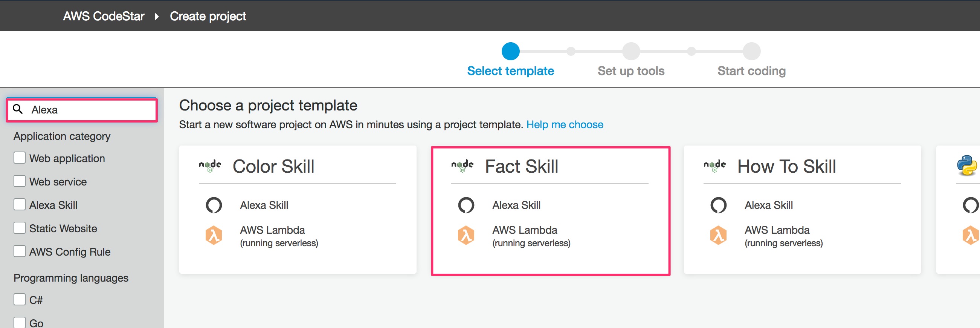The image size is (980, 328).
Task: Toggle the Static Website checkbox
Action: [20, 228]
